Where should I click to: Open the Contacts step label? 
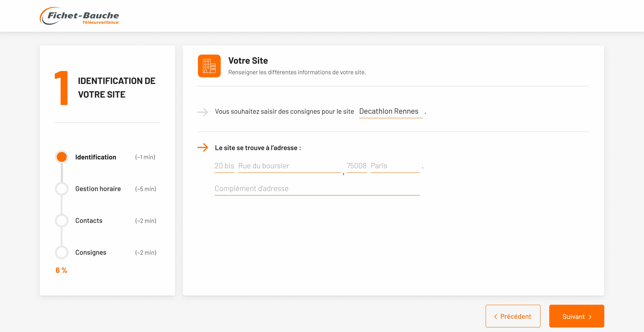[89, 221]
